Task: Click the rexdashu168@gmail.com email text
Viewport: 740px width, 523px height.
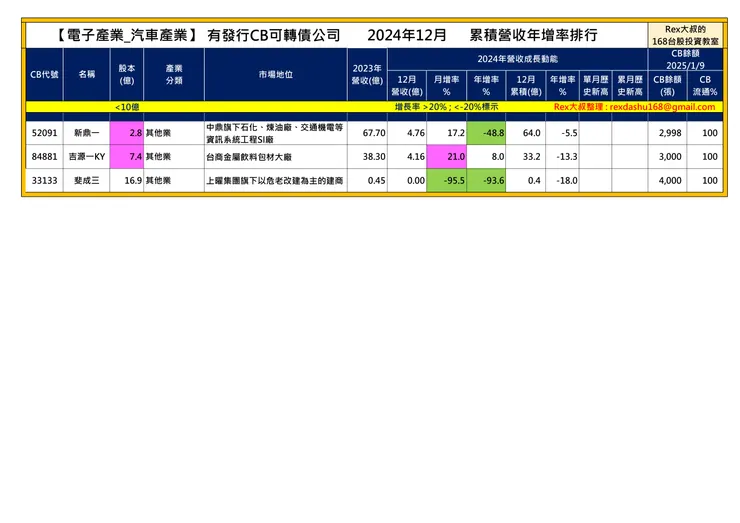Action: tap(662, 107)
